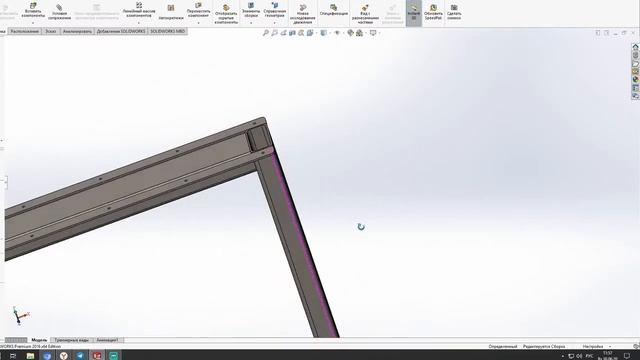Click Assembly Features (Элементы сборки) icon
The width and height of the screenshot is (640, 360).
click(x=251, y=5)
